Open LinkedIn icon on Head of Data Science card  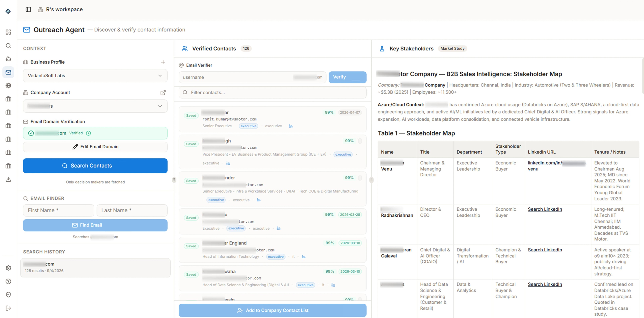pos(333,285)
